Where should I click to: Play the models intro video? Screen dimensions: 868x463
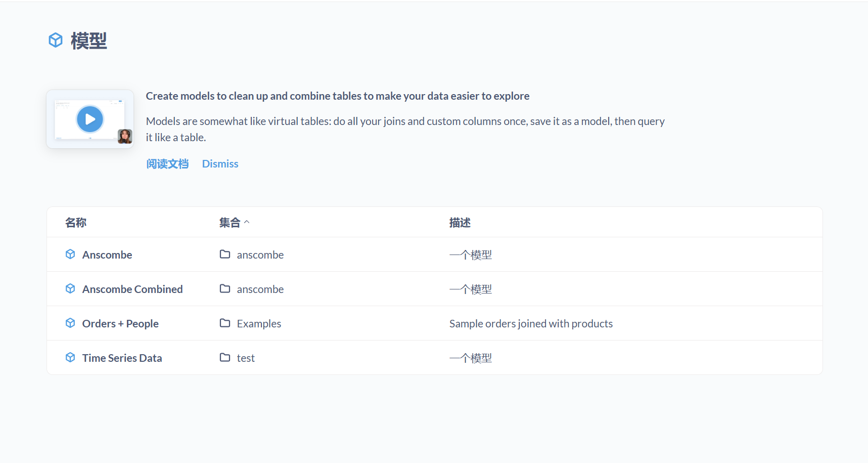pos(90,119)
